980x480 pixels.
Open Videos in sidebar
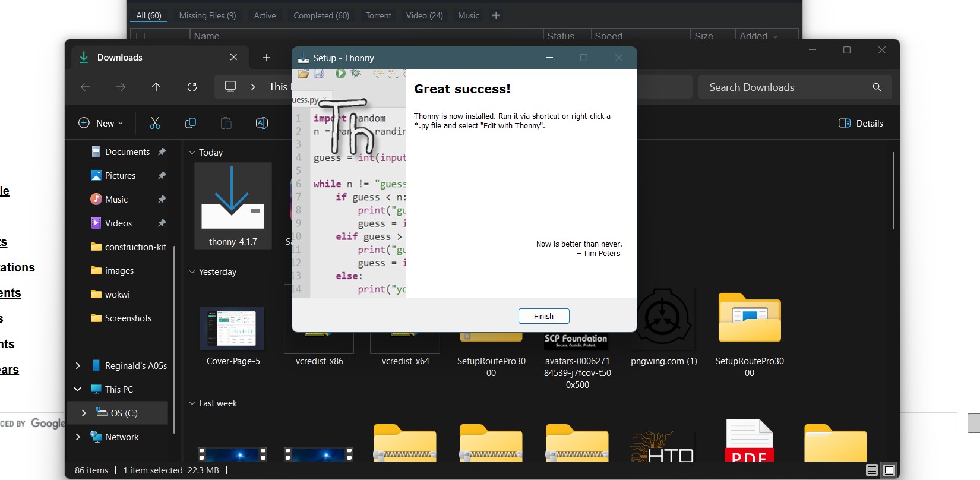(x=118, y=223)
